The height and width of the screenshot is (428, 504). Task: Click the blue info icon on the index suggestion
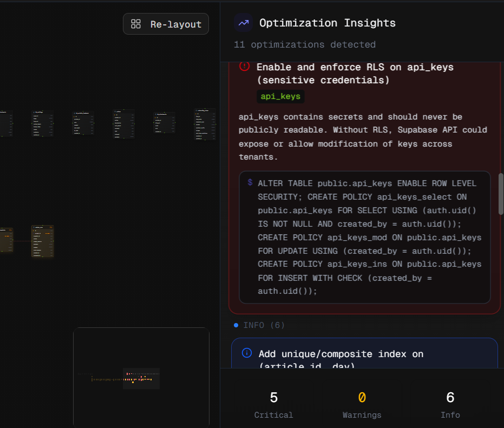(247, 352)
